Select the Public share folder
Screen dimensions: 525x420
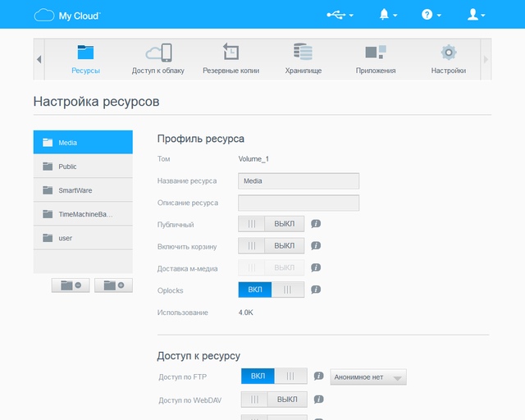pyautogui.click(x=83, y=167)
